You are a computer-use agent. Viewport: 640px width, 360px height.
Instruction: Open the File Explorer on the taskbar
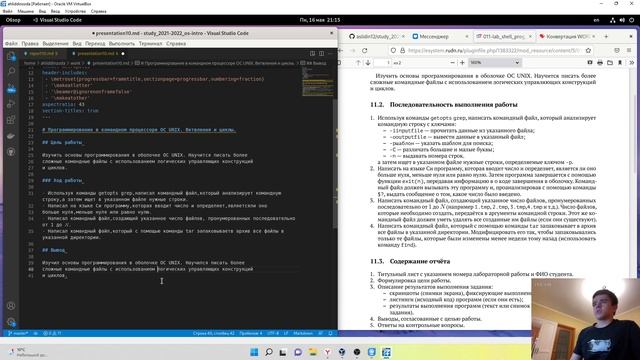pyautogui.click(x=313, y=352)
